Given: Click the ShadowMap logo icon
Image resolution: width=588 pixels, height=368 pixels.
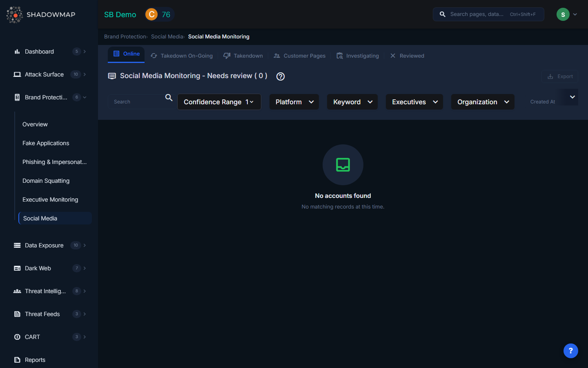Looking at the screenshot, I should click(15, 15).
